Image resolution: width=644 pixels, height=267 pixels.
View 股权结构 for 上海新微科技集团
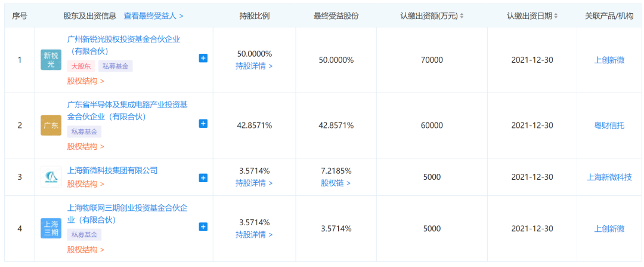85,184
